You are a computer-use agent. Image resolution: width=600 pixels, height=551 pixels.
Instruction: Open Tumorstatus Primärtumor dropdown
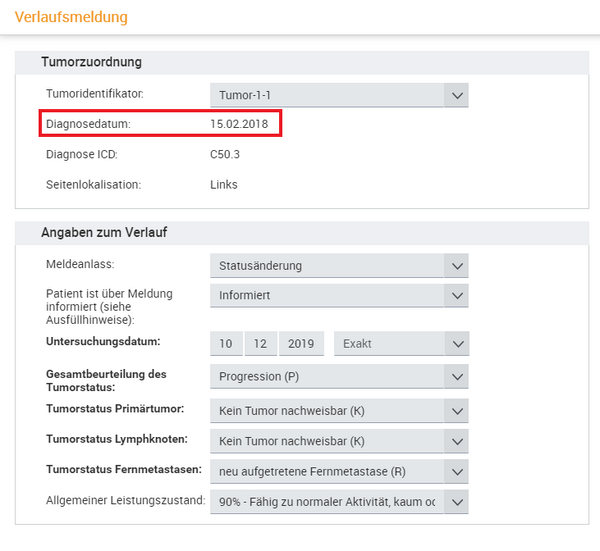pyautogui.click(x=339, y=410)
